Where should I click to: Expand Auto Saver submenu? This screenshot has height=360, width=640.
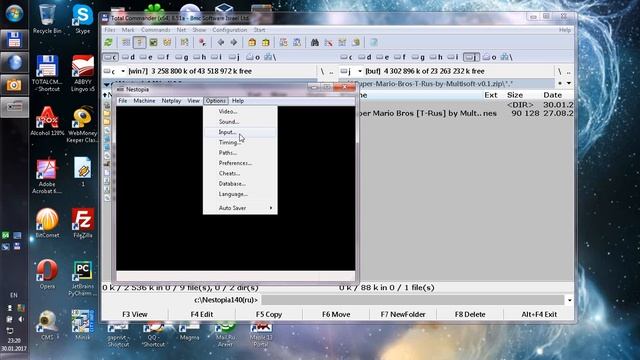(x=240, y=208)
